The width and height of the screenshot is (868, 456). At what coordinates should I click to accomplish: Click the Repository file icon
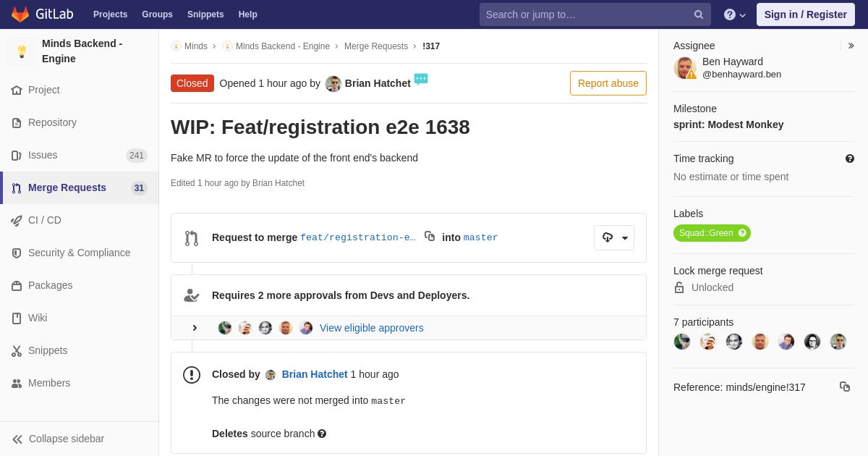click(17, 123)
